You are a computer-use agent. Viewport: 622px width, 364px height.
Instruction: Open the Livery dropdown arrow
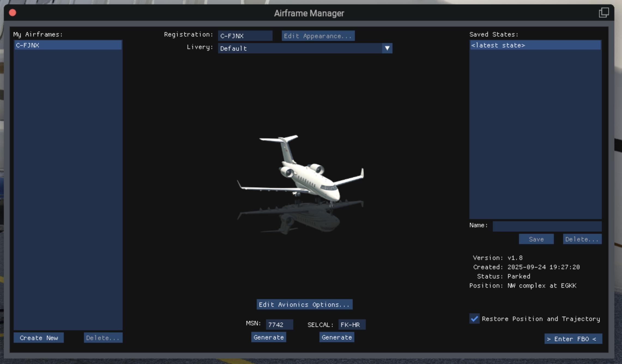coord(387,48)
